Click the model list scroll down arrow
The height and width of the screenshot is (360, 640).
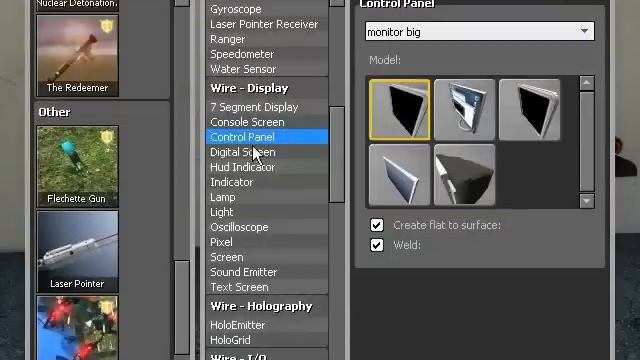[587, 201]
